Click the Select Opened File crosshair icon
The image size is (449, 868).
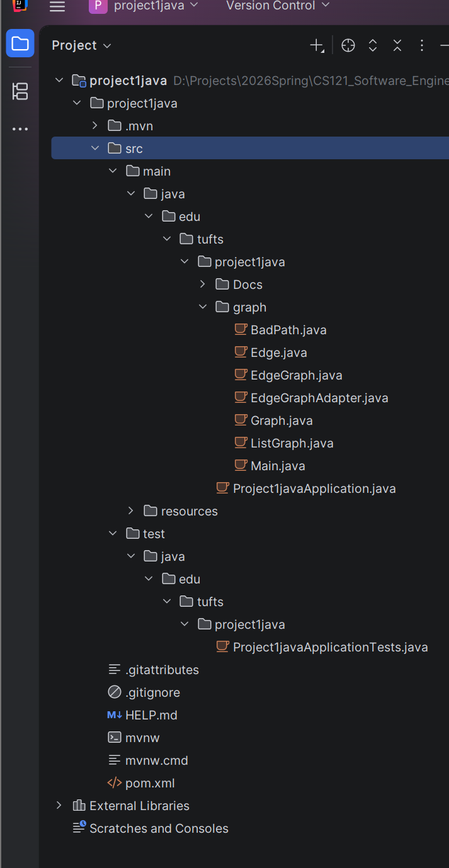point(348,45)
